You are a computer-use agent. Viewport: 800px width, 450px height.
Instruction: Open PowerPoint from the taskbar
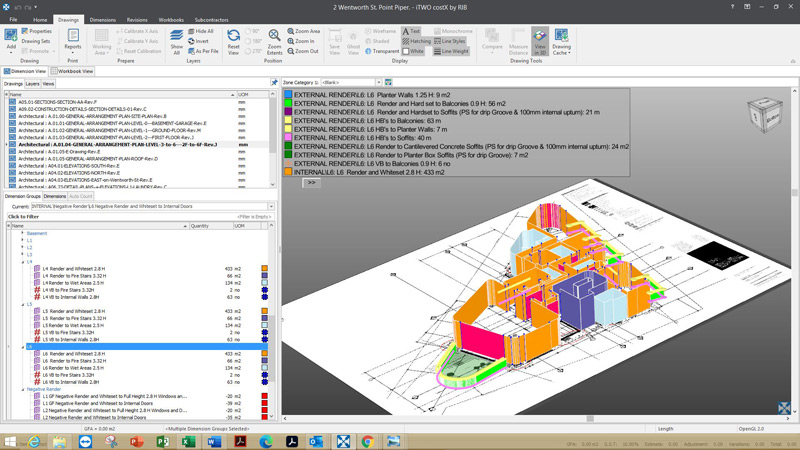point(137,441)
